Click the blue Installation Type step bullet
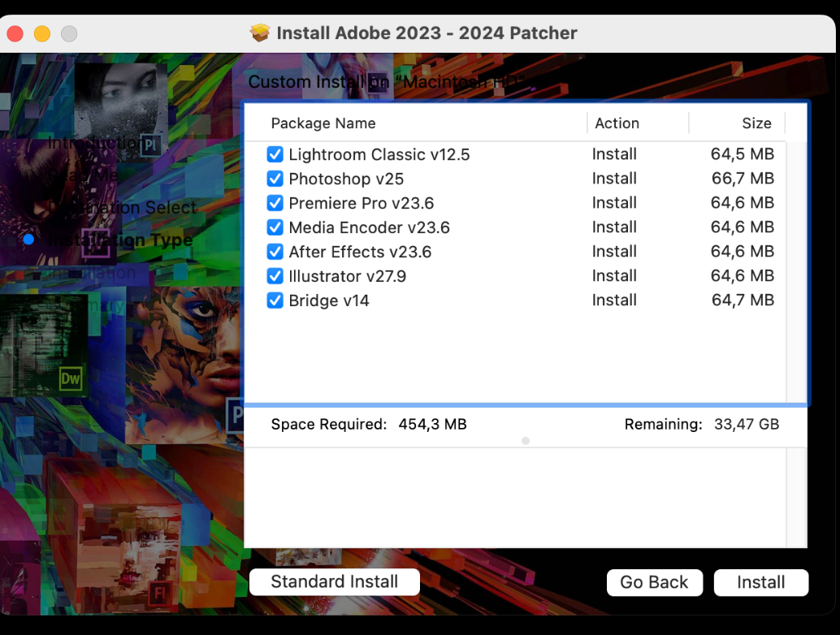840x635 pixels. [29, 240]
